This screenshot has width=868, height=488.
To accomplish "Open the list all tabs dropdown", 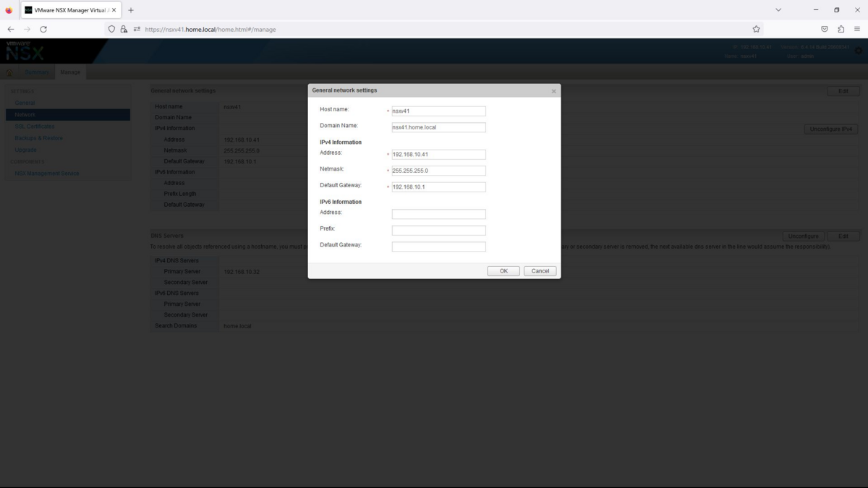I will point(778,10).
